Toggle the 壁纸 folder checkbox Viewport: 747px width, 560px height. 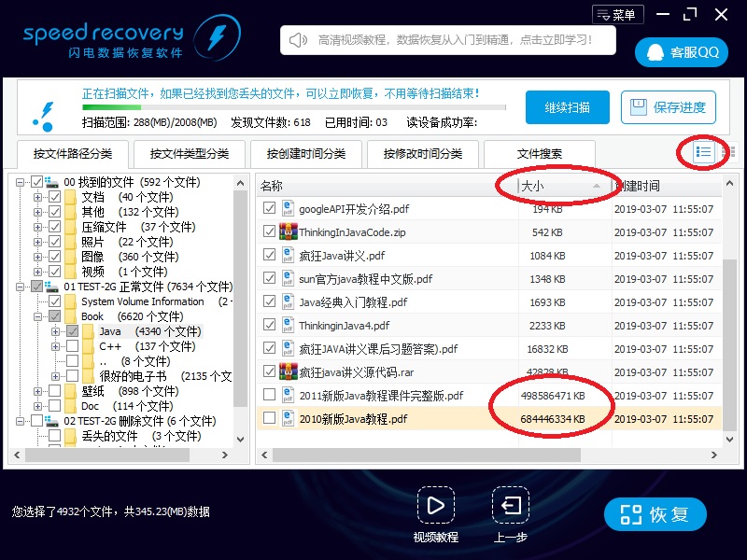tap(54, 391)
